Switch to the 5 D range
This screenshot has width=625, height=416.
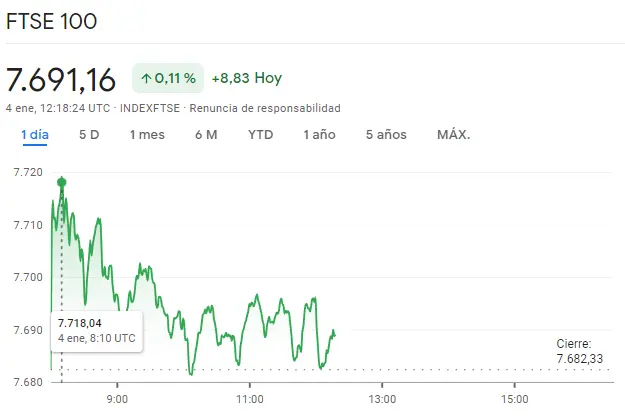click(89, 135)
